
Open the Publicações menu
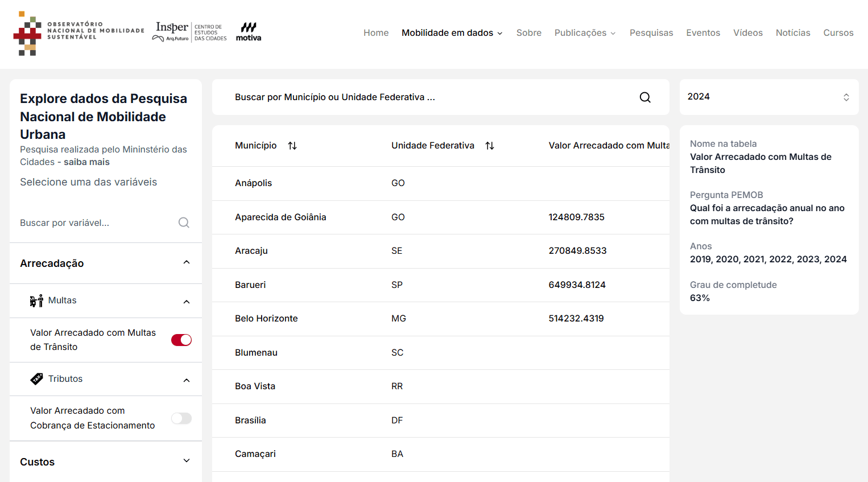[x=585, y=33]
